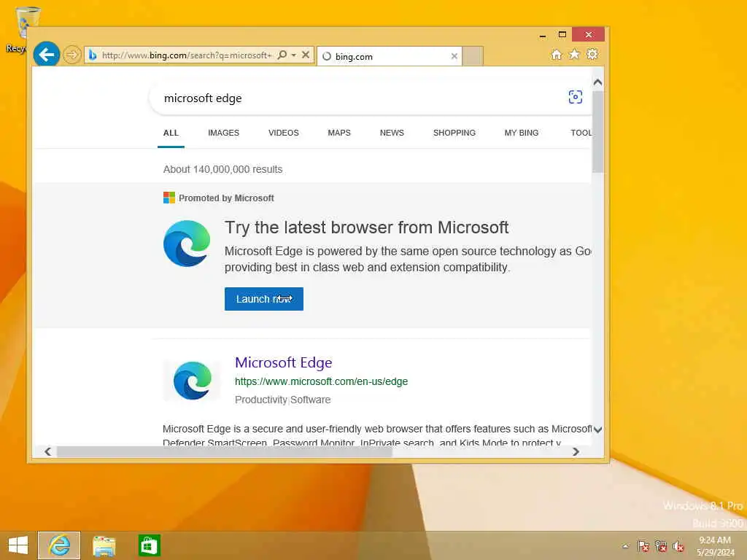The height and width of the screenshot is (560, 747).
Task: Switch to the MAPS tab
Action: pos(339,133)
